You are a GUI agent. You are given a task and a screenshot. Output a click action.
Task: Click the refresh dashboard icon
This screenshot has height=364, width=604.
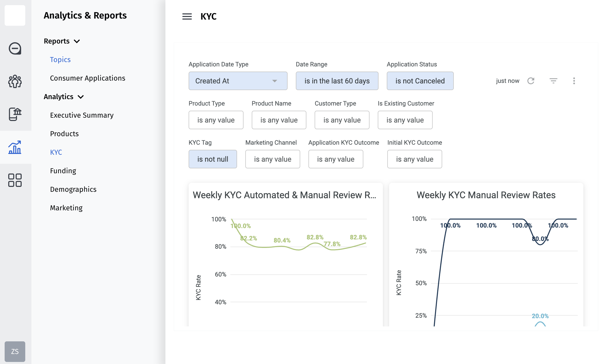click(531, 81)
